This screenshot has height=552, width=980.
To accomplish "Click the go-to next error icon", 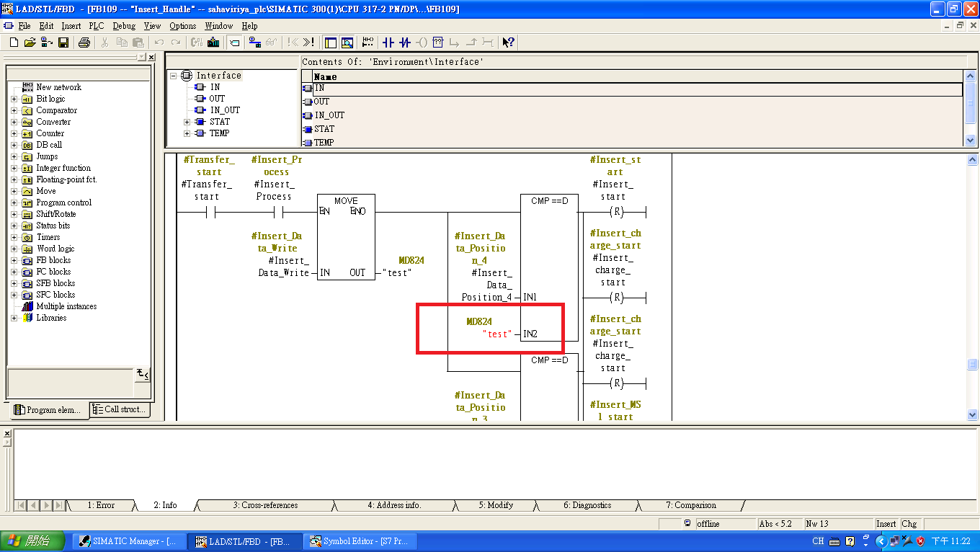I will tap(308, 43).
